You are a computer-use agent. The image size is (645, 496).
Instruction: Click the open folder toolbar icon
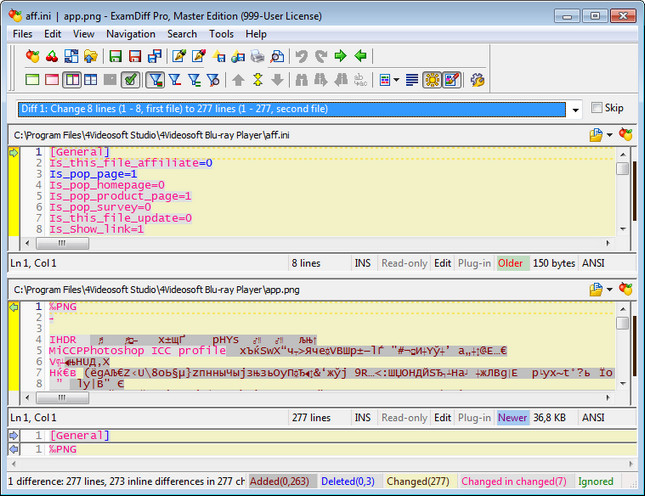coord(90,56)
